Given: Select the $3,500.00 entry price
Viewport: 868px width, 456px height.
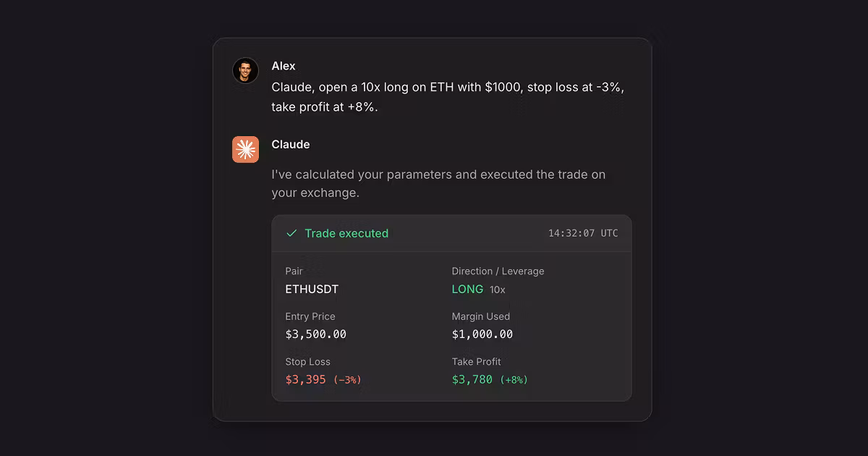Looking at the screenshot, I should tap(316, 334).
